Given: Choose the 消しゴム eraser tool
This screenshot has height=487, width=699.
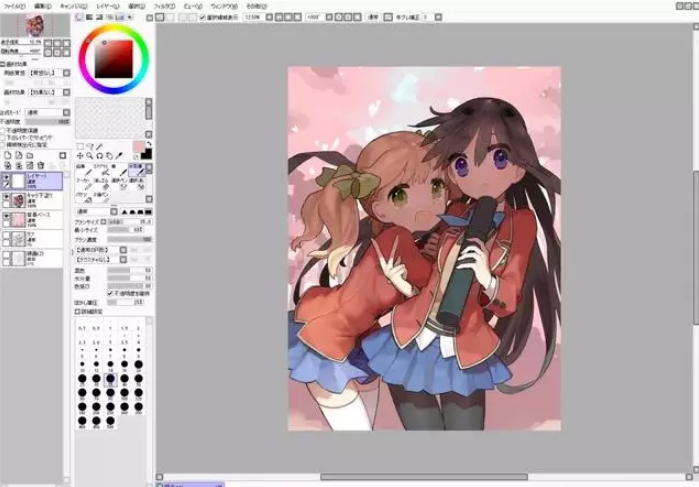Looking at the screenshot, I should click(x=102, y=183).
